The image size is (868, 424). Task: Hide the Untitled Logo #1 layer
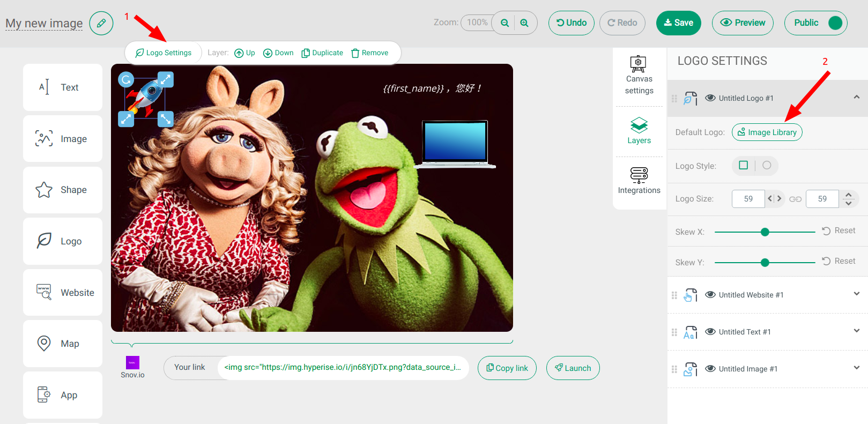click(x=710, y=98)
